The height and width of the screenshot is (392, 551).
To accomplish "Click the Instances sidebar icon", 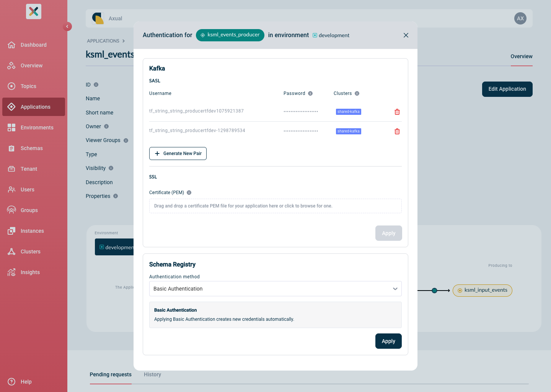I will (x=11, y=231).
